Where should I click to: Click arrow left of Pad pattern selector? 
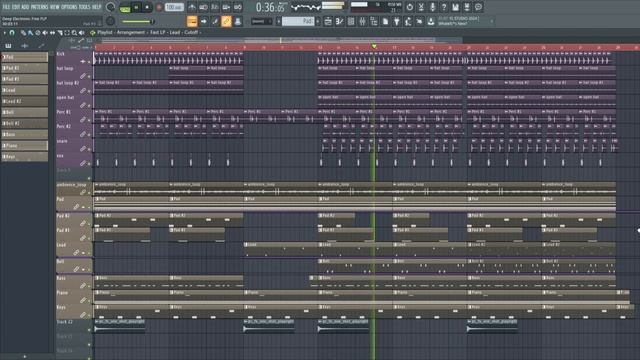pyautogui.click(x=279, y=21)
